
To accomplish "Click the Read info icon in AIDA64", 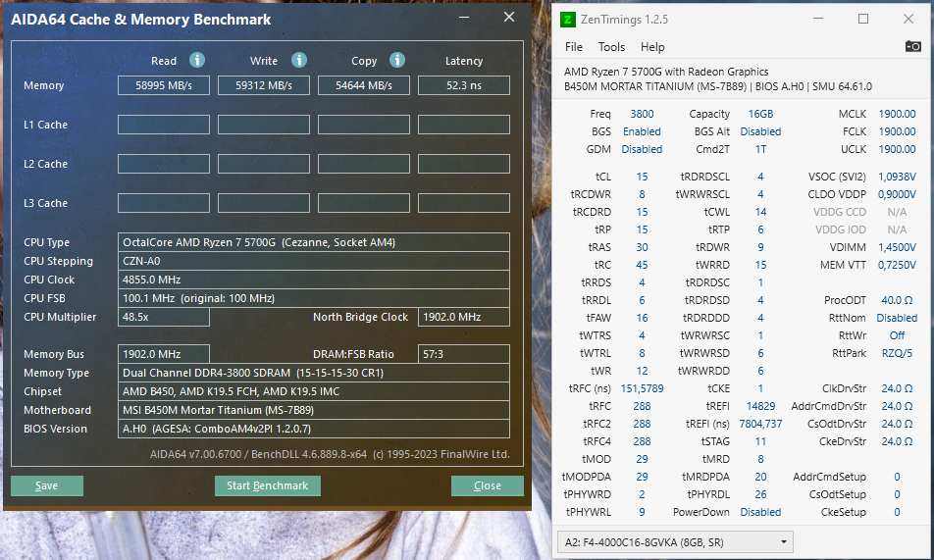I will (x=197, y=60).
